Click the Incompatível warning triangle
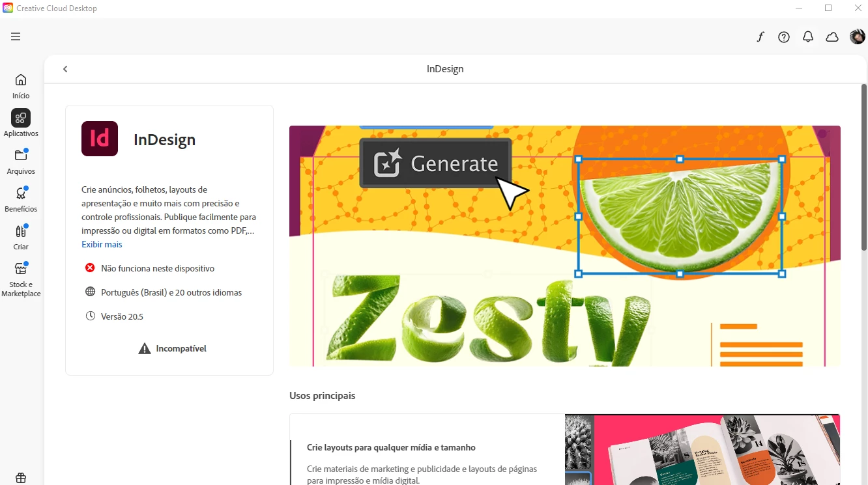This screenshot has height=485, width=868. click(x=145, y=348)
